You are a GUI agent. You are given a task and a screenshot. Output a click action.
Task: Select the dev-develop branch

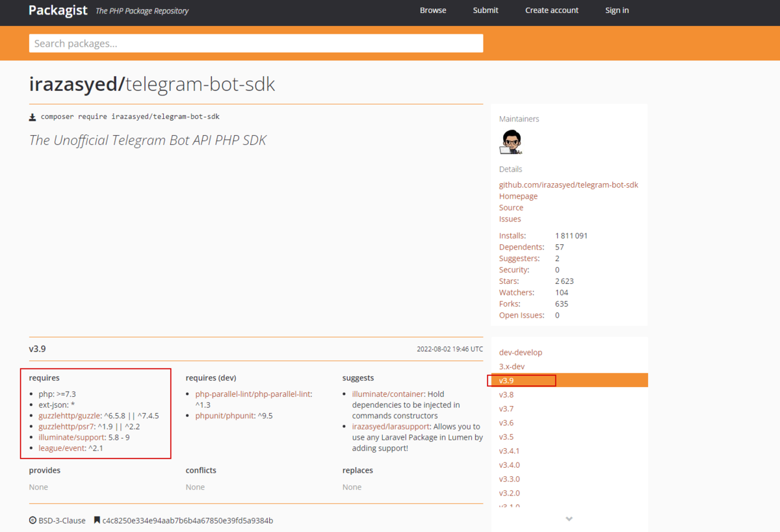[520, 351]
